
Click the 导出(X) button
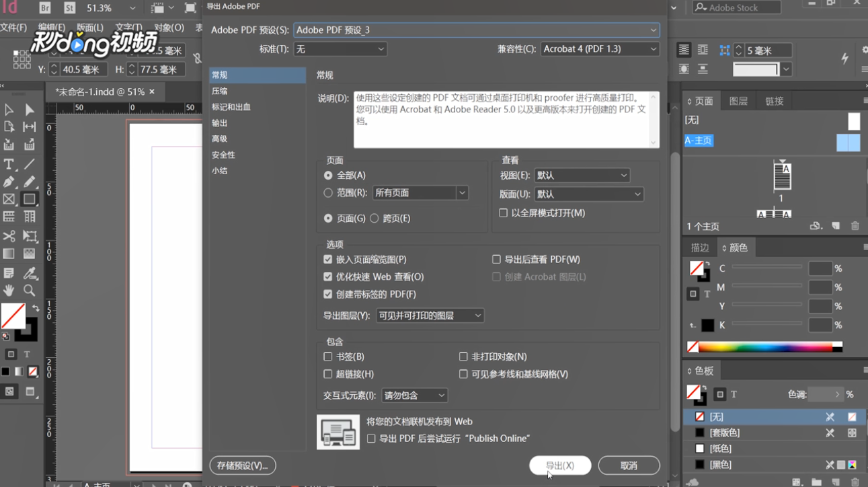pos(560,465)
